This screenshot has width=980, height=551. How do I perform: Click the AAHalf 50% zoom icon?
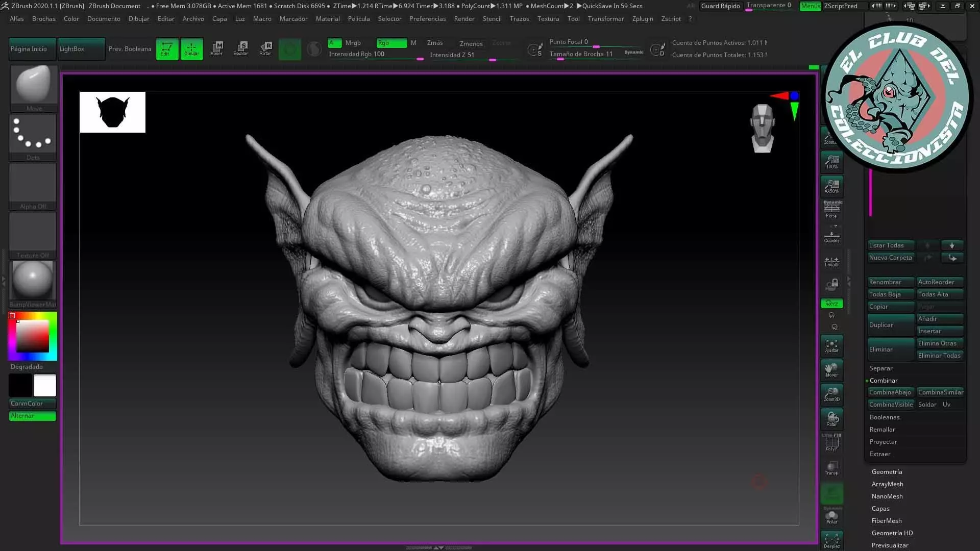[x=831, y=186]
